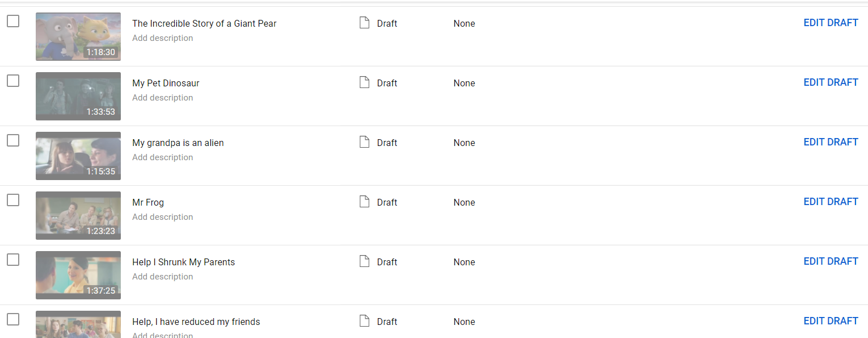
Task: Open the Mr Frog video thumbnail
Action: point(78,215)
